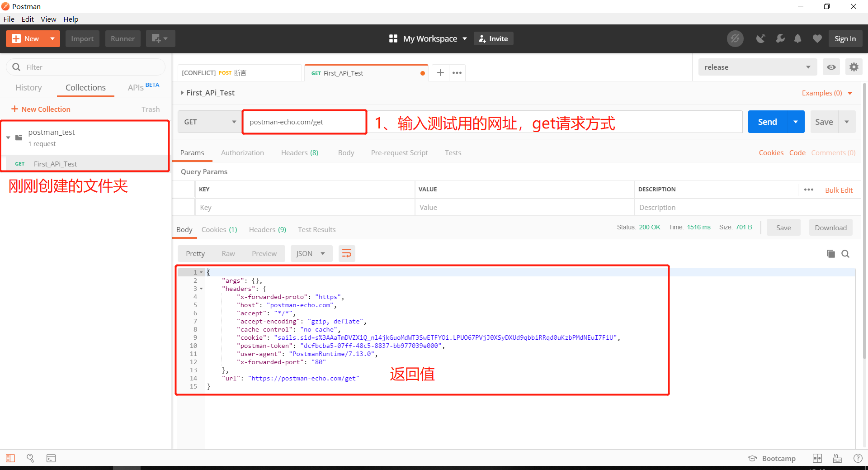Expand the First_APi_Test request title arrow

coord(182,93)
